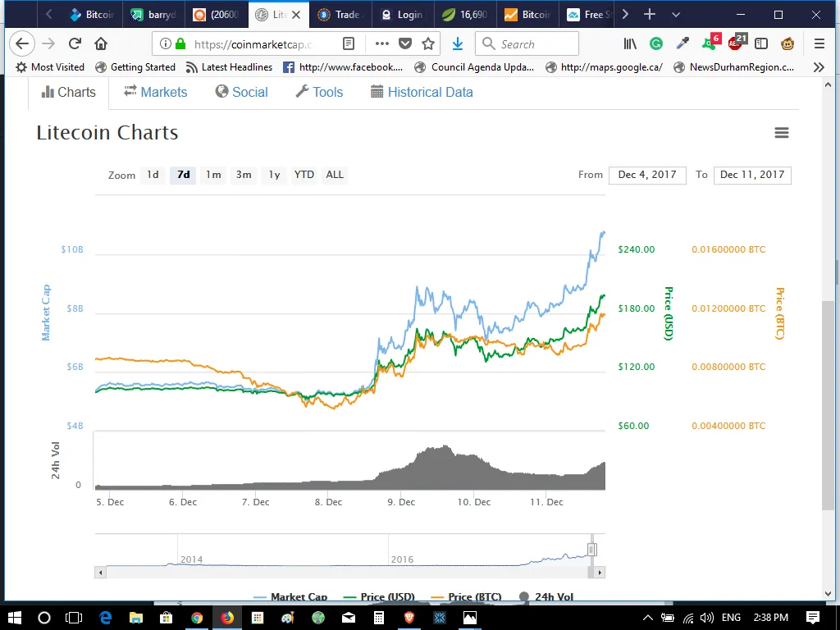Screen dimensions: 840x630
Task: Show more bookmarks chevron
Action: pos(819,67)
